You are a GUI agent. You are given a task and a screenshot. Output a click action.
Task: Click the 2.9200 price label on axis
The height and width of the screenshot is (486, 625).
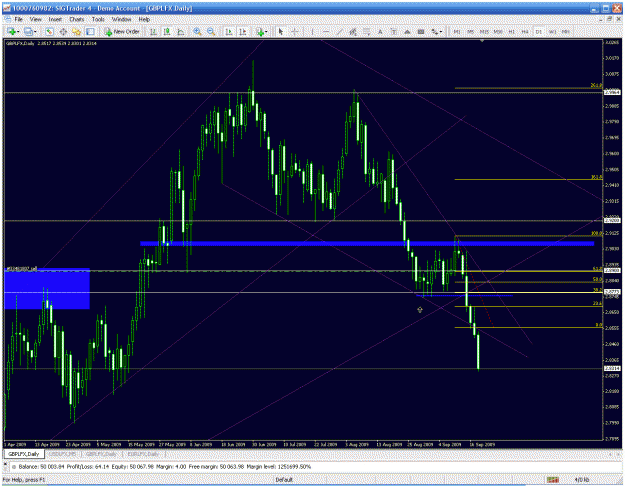click(612, 220)
